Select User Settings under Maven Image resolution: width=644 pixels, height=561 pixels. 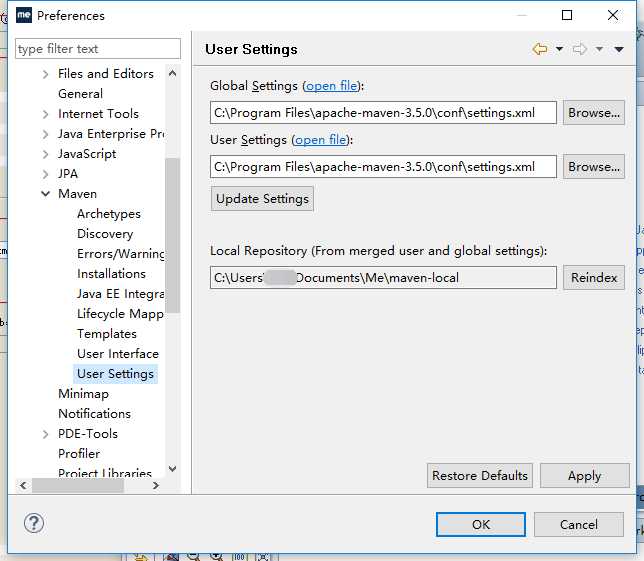pyautogui.click(x=115, y=374)
